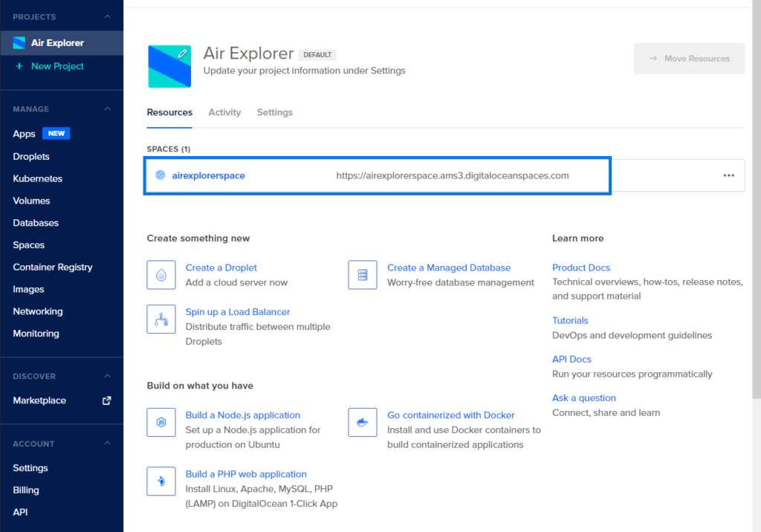Click Go containerized with Docker link
The image size is (761, 532).
(450, 415)
